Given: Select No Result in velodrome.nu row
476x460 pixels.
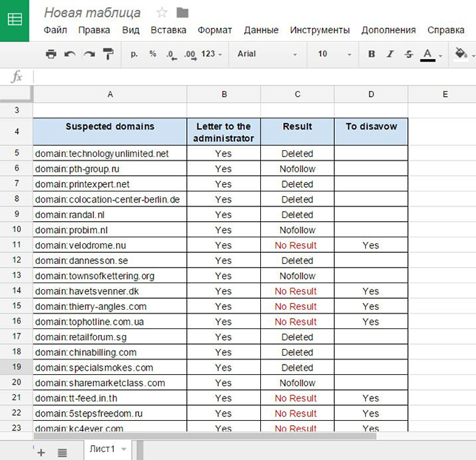Looking at the screenshot, I should (x=297, y=246).
